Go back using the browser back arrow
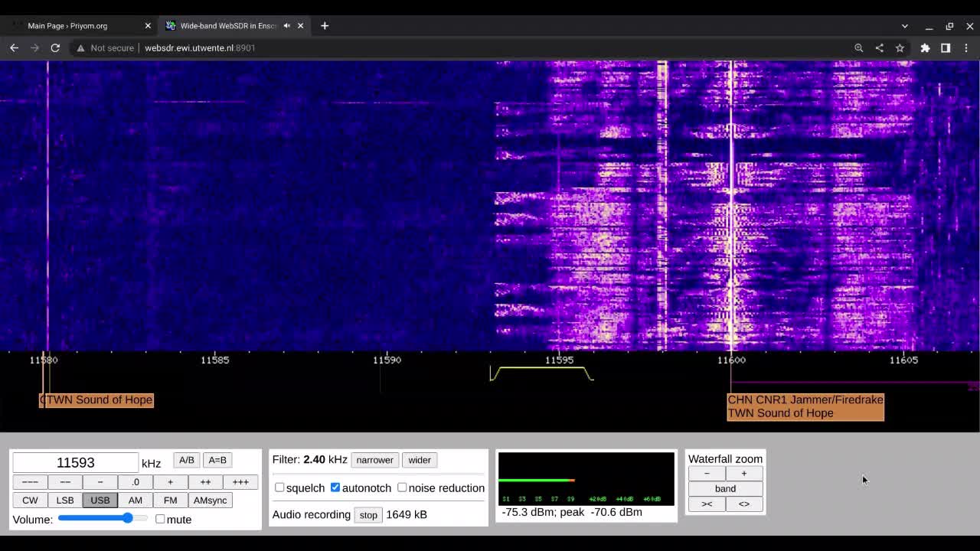This screenshot has height=551, width=980. [14, 47]
